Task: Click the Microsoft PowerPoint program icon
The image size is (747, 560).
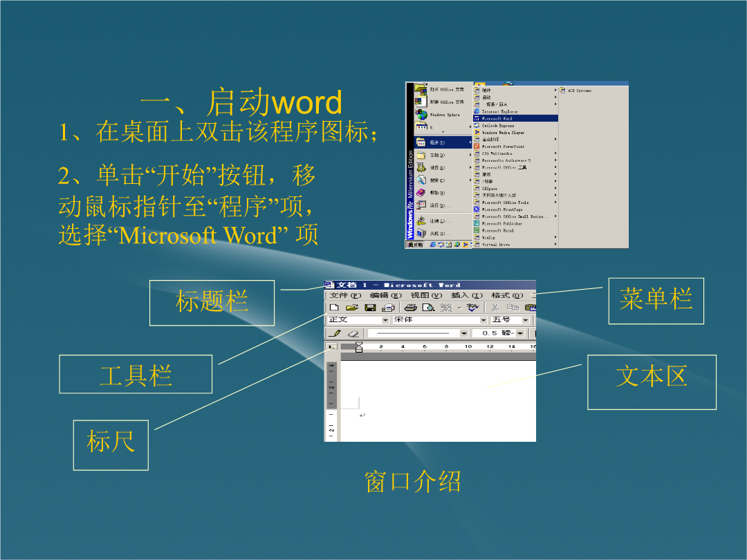Action: tap(477, 146)
